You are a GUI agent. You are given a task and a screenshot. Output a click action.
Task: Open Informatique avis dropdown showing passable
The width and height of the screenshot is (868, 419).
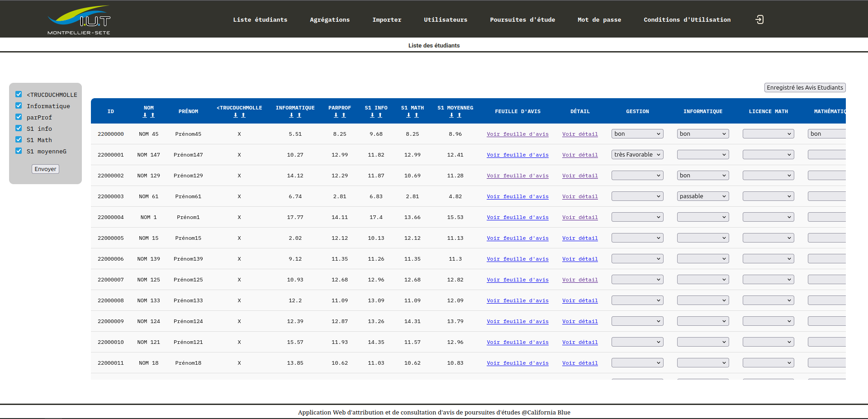(702, 196)
